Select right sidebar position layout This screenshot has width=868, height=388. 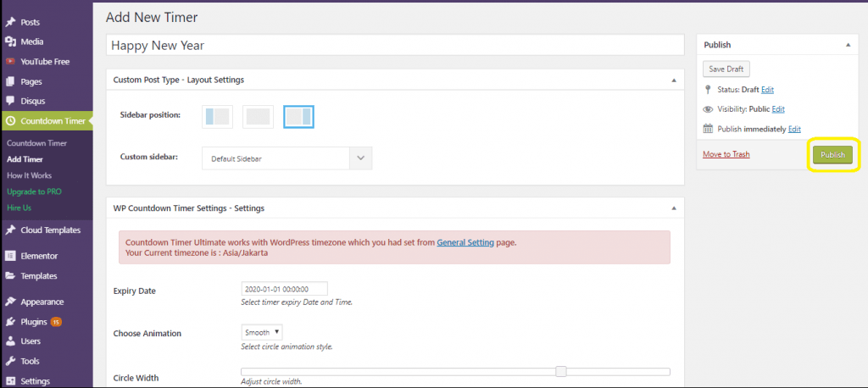click(299, 117)
